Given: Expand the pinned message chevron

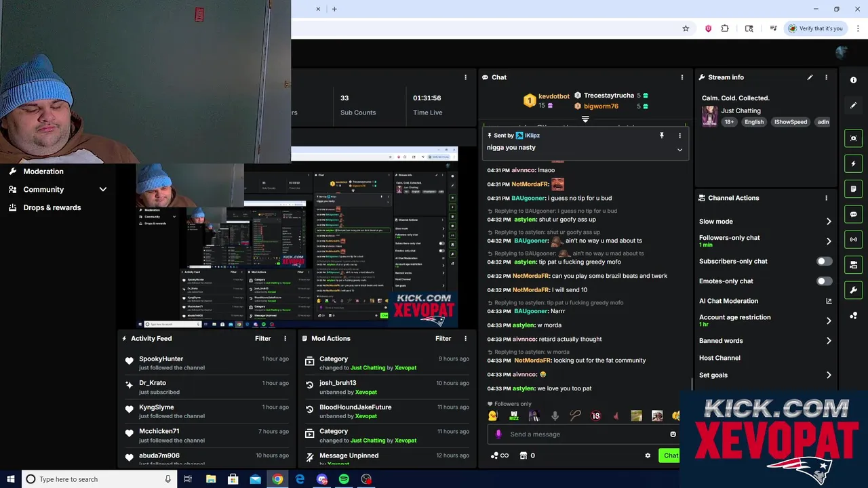Looking at the screenshot, I should tap(679, 150).
